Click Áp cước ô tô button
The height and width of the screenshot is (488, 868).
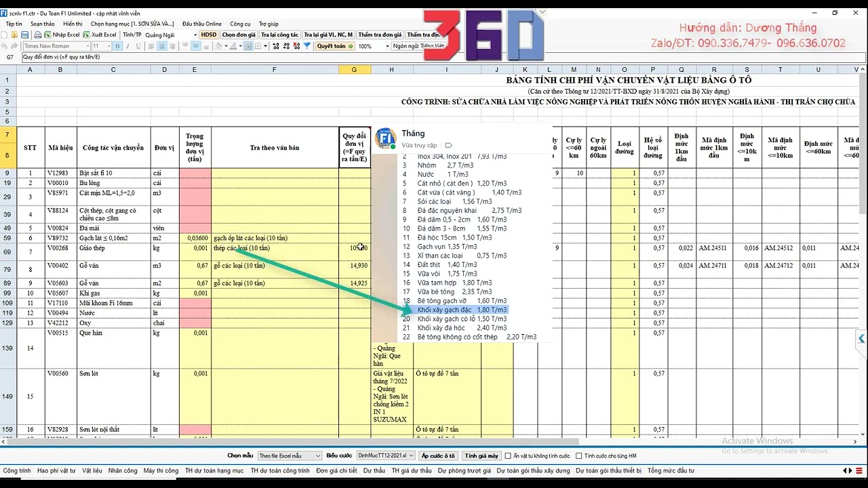pos(438,456)
